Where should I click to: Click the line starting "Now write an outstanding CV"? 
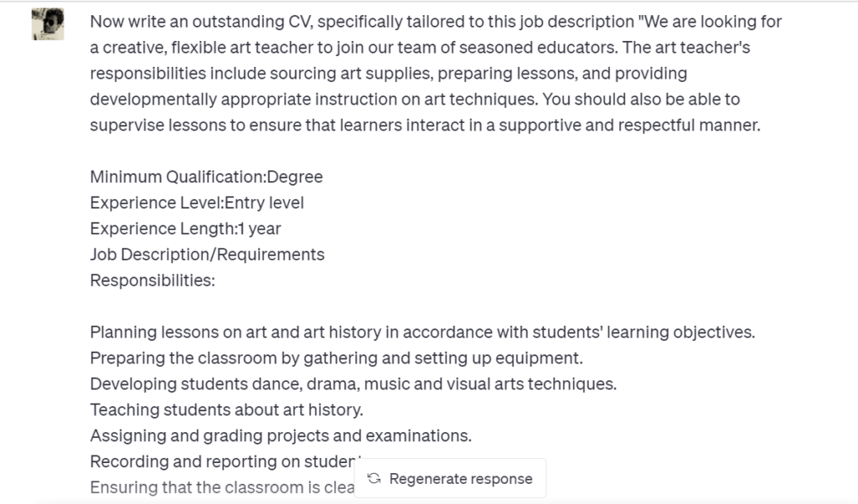pos(436,21)
